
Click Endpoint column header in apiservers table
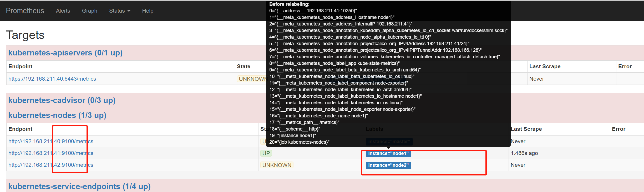tap(21, 66)
